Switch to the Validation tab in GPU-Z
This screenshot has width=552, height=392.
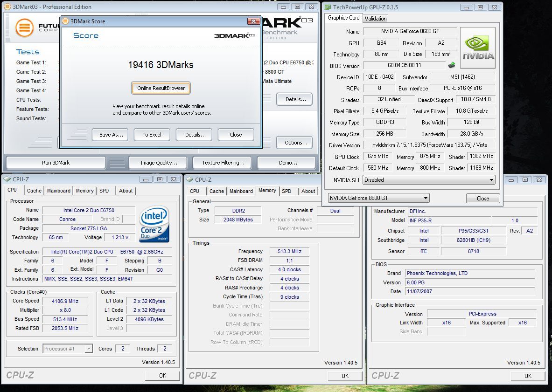pos(375,18)
